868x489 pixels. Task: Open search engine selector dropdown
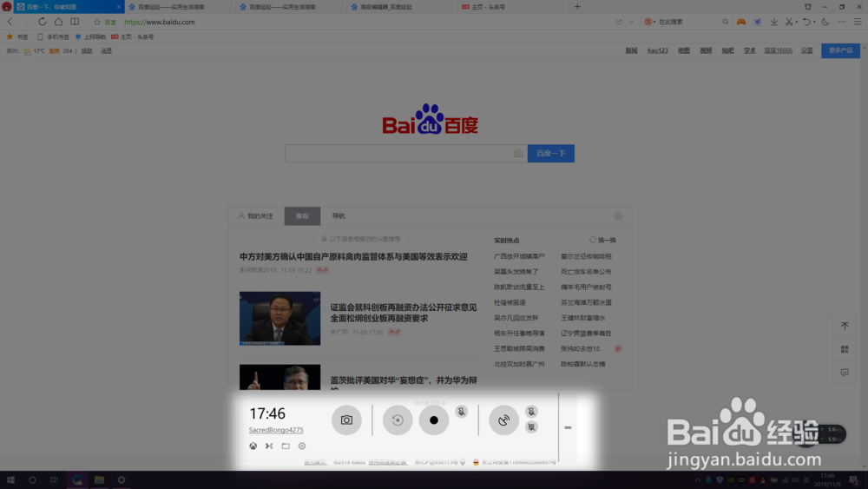pyautogui.click(x=650, y=22)
